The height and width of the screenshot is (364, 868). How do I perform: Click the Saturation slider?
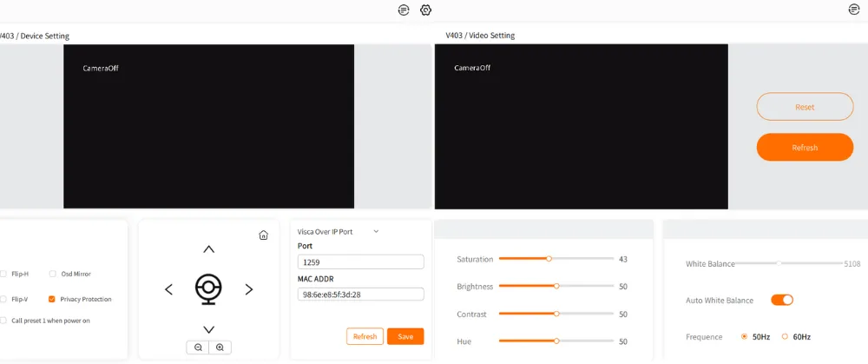556,259
